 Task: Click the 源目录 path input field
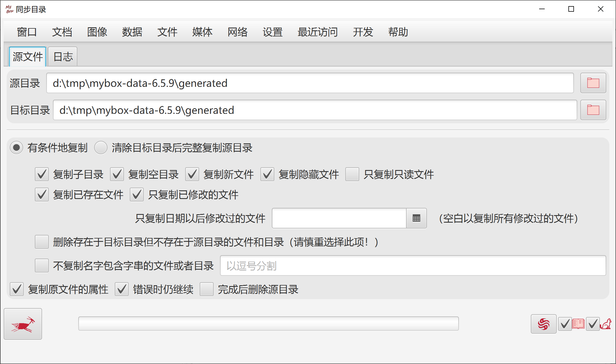[x=310, y=83]
